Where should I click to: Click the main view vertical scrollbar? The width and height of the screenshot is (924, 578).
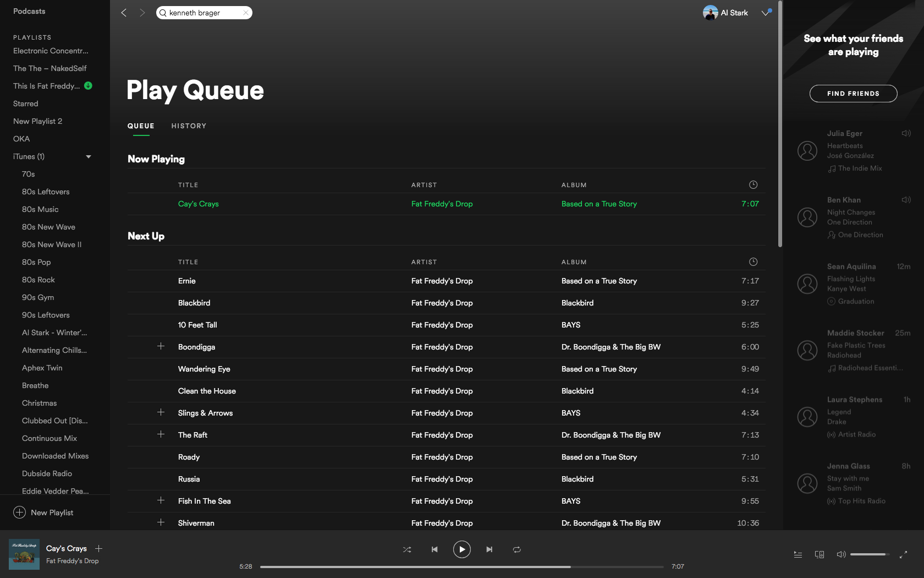coord(780,124)
